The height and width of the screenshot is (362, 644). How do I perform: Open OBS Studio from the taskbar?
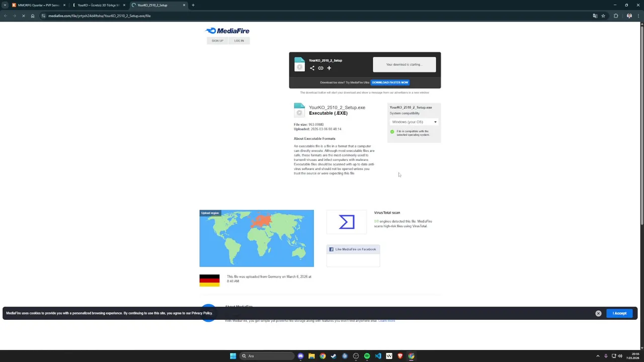point(356,356)
